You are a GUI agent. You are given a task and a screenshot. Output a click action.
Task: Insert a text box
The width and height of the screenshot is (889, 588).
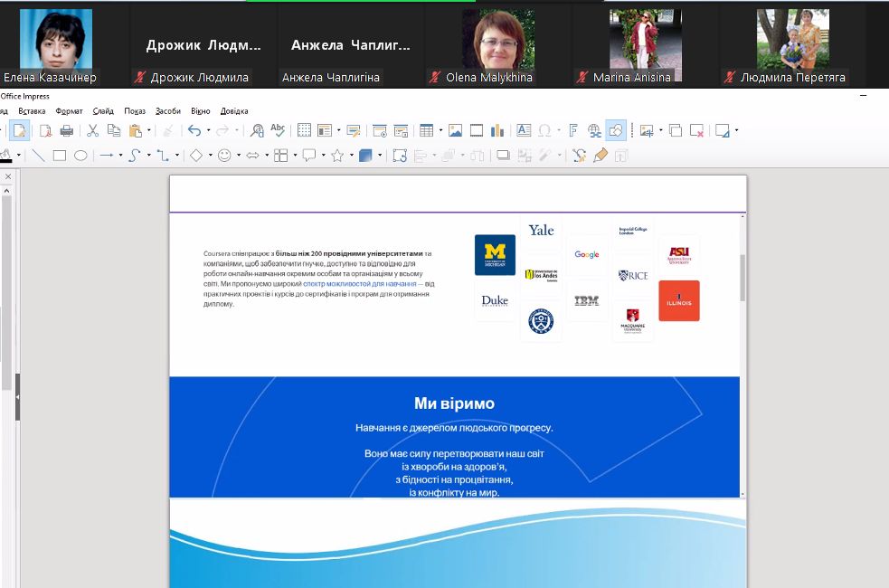524,131
